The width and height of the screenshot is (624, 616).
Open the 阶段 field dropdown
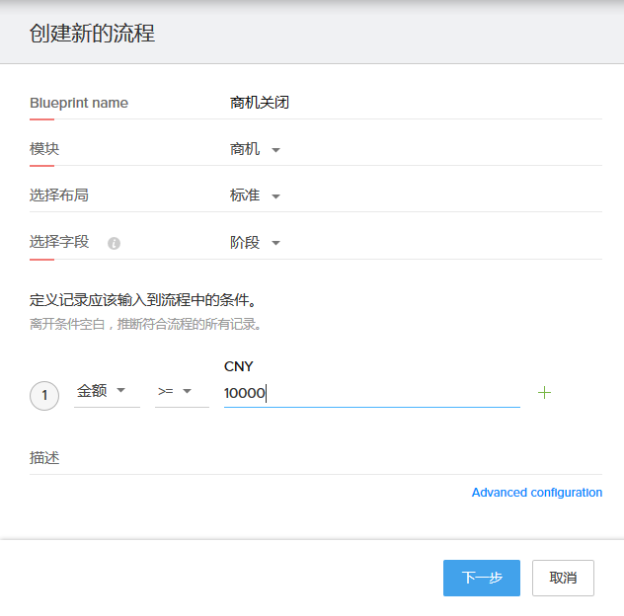coord(255,242)
